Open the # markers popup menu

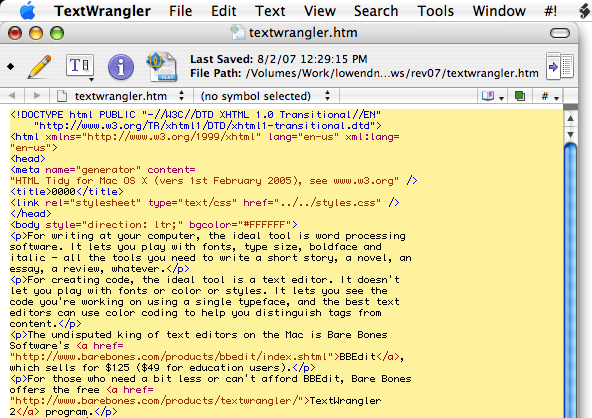click(x=549, y=96)
